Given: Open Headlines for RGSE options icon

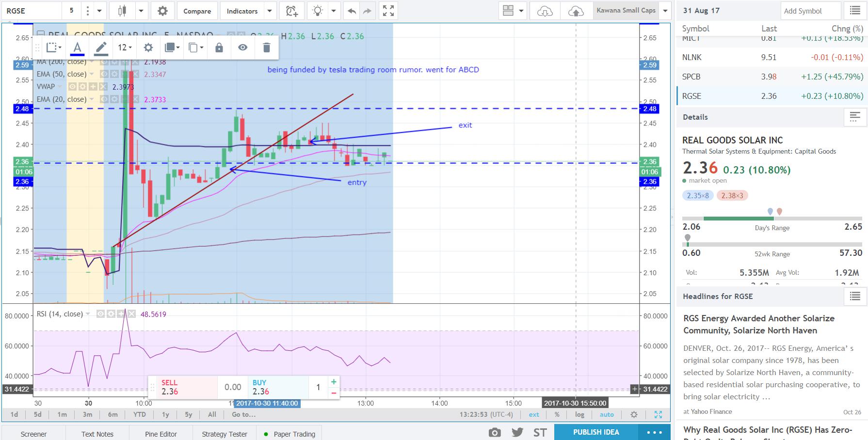Looking at the screenshot, I should (855, 296).
